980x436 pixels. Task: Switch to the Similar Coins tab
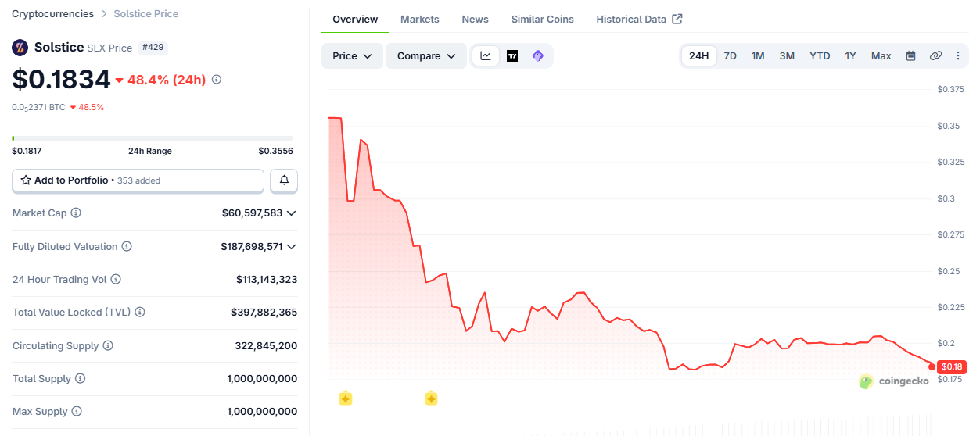click(542, 19)
